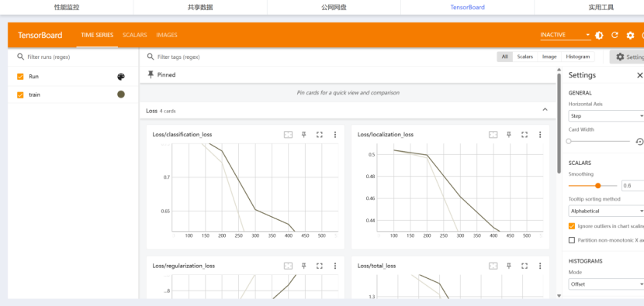The image size is (644, 306).
Task: Enable Partition non-monotonic X axis
Action: pos(571,240)
